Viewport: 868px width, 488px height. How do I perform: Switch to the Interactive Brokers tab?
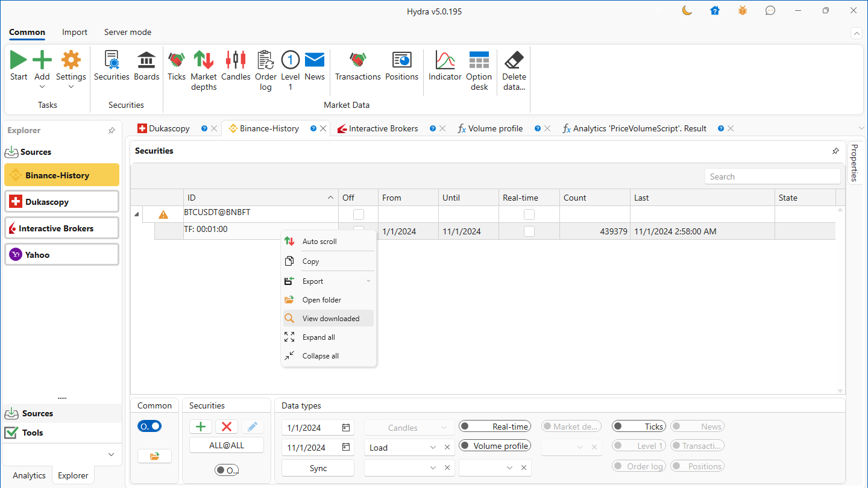pos(383,128)
